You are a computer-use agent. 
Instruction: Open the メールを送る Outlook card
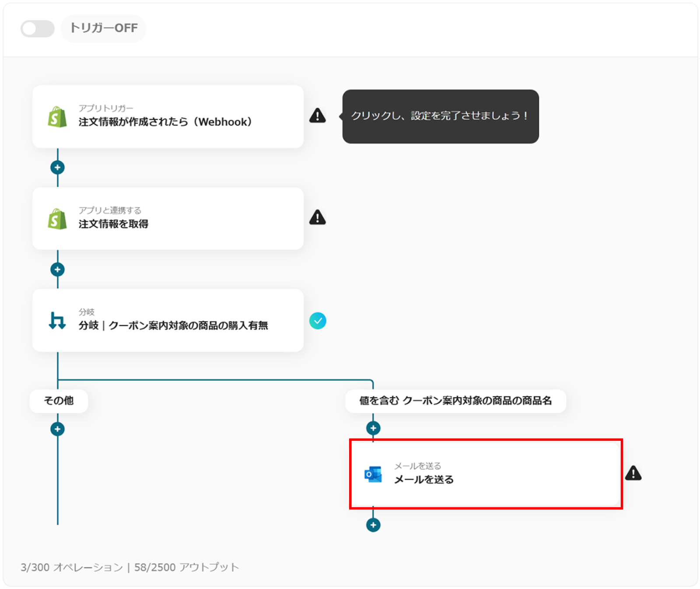coord(486,474)
